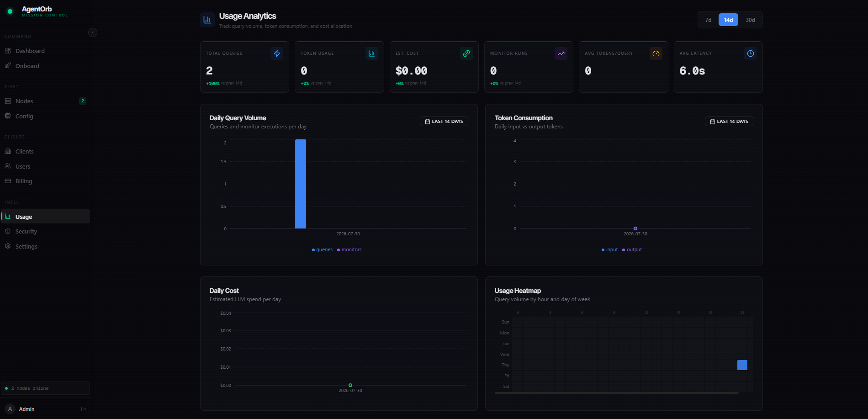Viewport: 868px width, 419px height.
Task: Click the 6.0s average latency value
Action: (x=692, y=71)
